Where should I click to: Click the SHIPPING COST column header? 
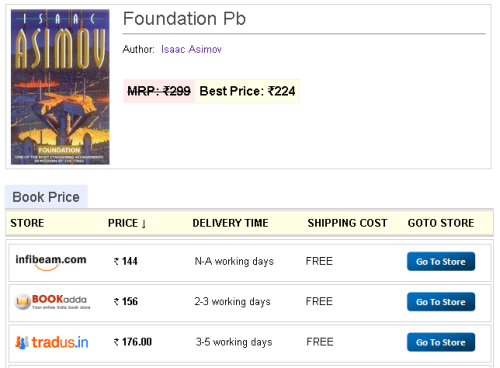click(347, 223)
